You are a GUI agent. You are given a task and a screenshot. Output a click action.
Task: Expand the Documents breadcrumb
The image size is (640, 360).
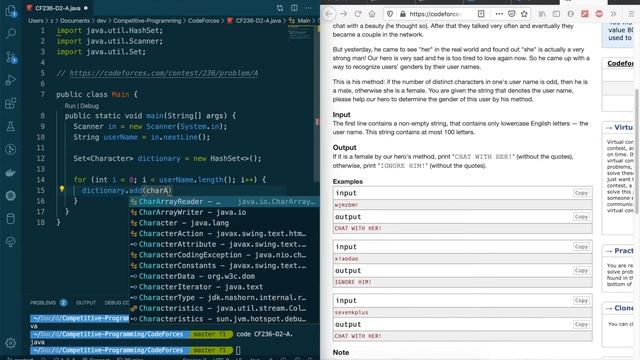pyautogui.click(x=75, y=20)
